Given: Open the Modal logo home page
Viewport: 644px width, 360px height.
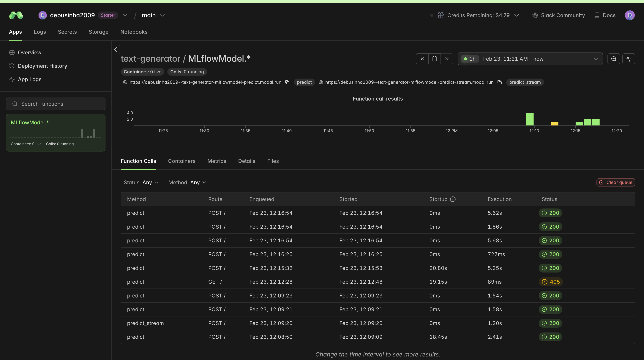Looking at the screenshot, I should 16,15.
